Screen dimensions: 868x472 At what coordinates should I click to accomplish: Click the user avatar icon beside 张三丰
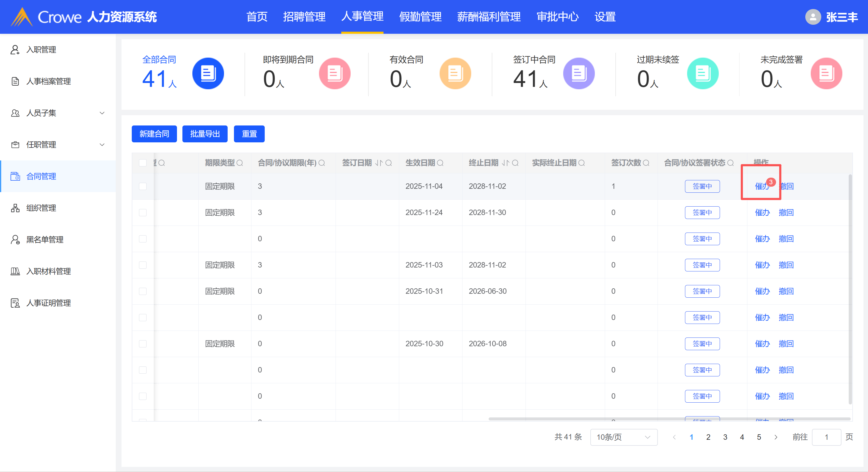coord(813,17)
